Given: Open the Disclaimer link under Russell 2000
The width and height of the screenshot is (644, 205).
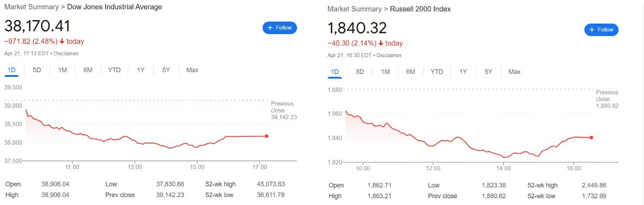Looking at the screenshot, I should (x=389, y=55).
